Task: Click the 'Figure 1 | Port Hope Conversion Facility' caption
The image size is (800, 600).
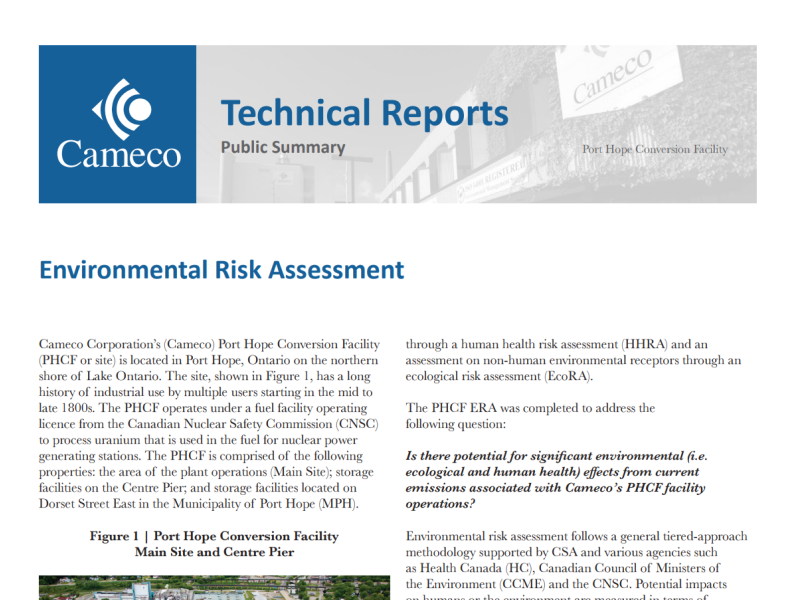Action: (x=214, y=536)
